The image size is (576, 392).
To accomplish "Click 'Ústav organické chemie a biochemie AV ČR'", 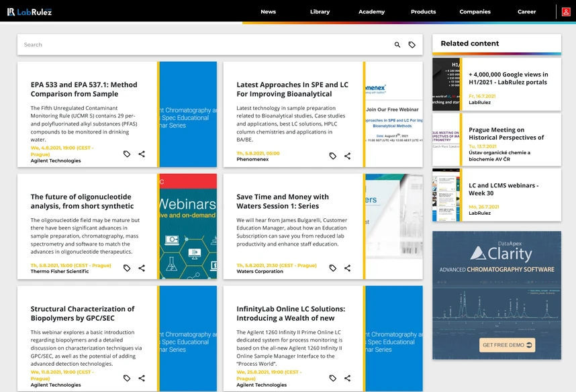I will coord(499,156).
